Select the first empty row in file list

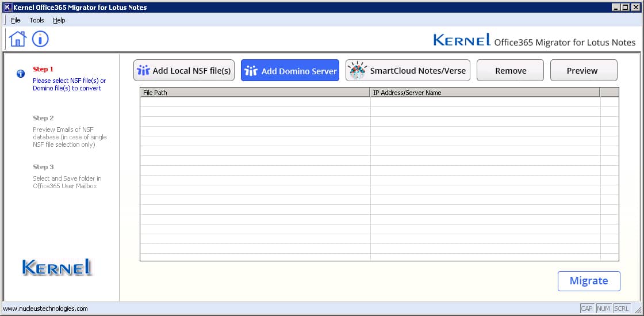coord(255,102)
